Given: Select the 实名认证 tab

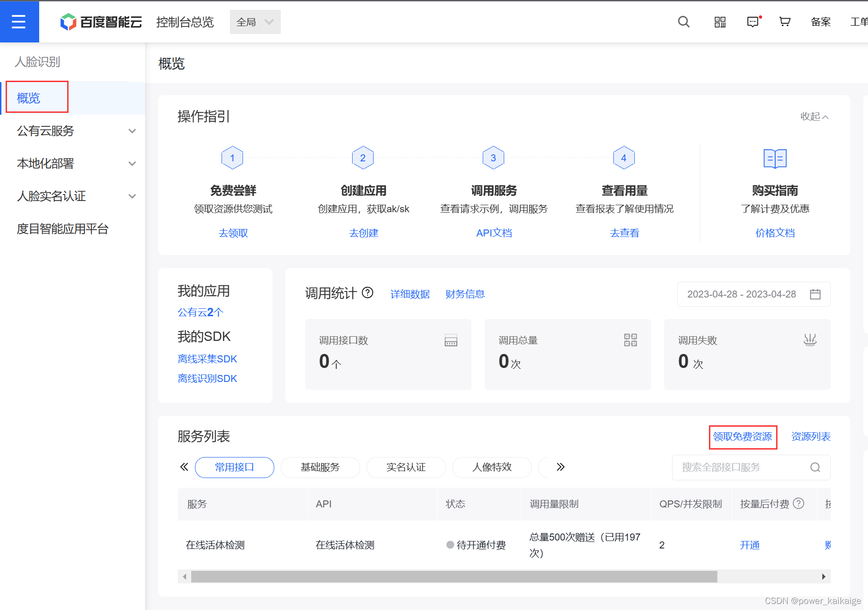Looking at the screenshot, I should [x=406, y=467].
